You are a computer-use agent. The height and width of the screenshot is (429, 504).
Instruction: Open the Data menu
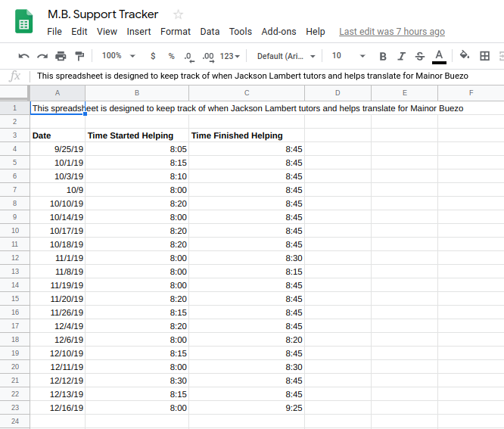[x=210, y=32]
